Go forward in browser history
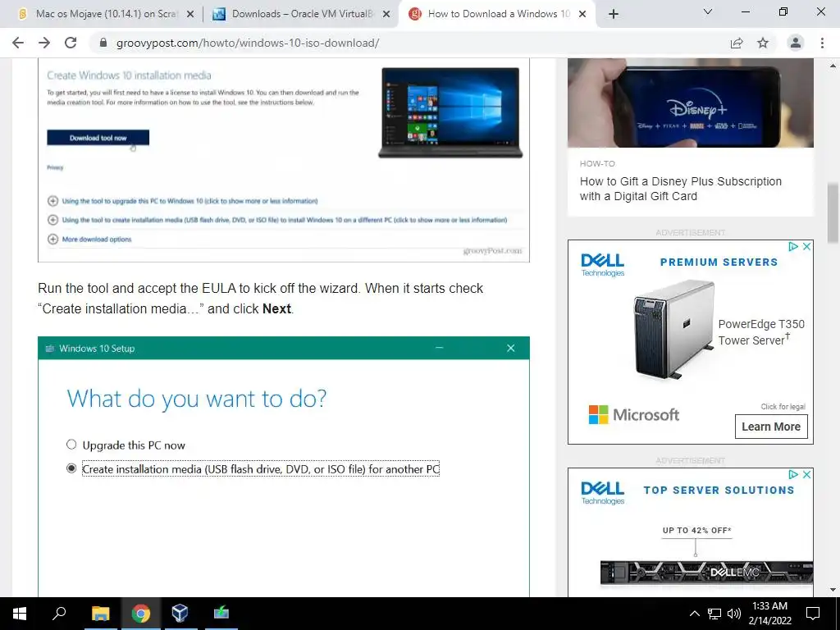The image size is (840, 630). [44, 43]
